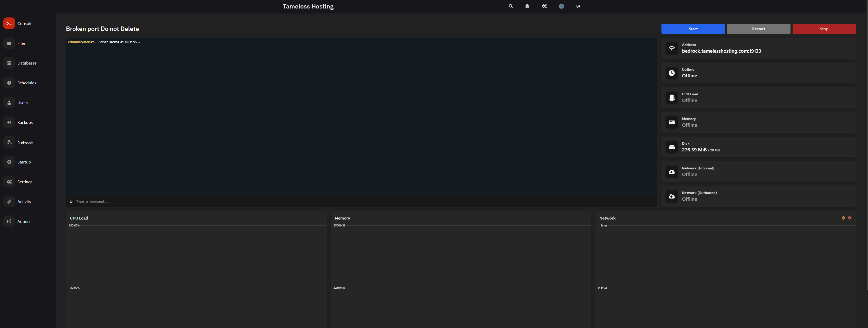Open Backups via the rewind icon
This screenshot has height=328, width=868.
[9, 122]
